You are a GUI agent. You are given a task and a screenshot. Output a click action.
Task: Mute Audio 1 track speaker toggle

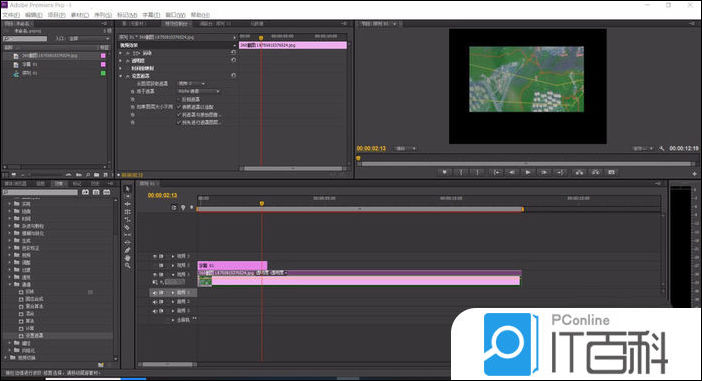click(x=155, y=292)
